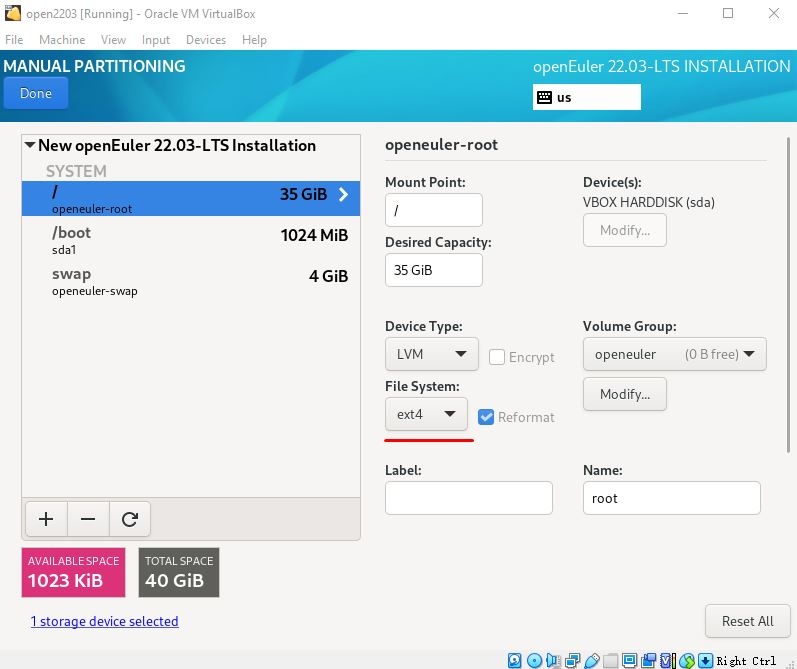Image resolution: width=797 pixels, height=669 pixels.
Task: Collapse the New openEuler 22.03-LTS Installation tree
Action: [30, 145]
